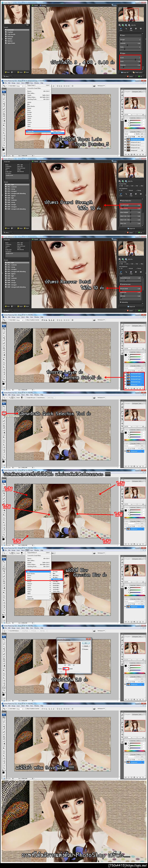Switch to Preview tab in Topaz Clean
148x868 pixels.
pyautogui.click(x=43, y=5)
